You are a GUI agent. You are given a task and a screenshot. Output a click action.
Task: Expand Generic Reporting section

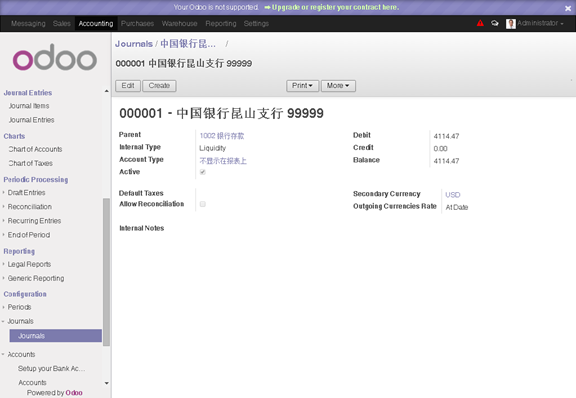[x=36, y=278]
